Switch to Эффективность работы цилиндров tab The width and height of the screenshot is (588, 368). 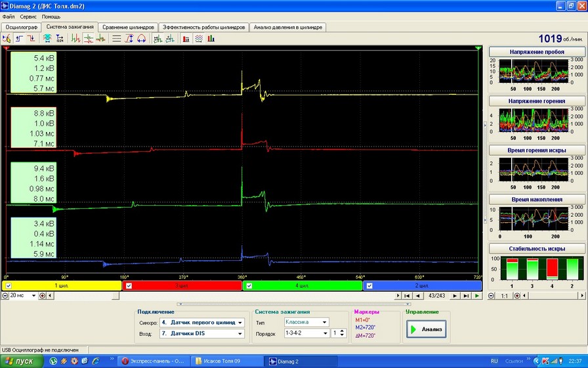point(204,28)
